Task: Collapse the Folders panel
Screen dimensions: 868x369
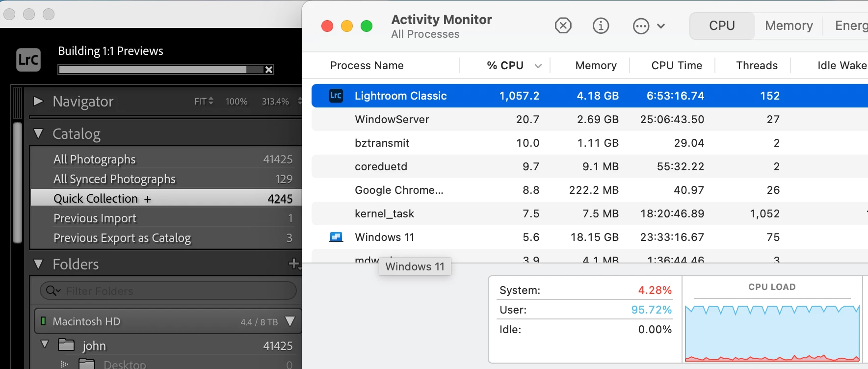Action: coord(38,264)
